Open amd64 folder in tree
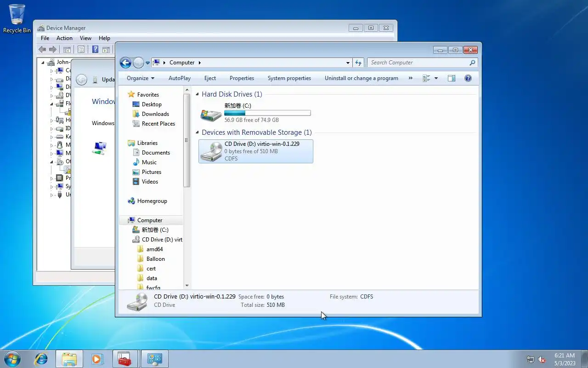The width and height of the screenshot is (588, 368). [x=154, y=249]
